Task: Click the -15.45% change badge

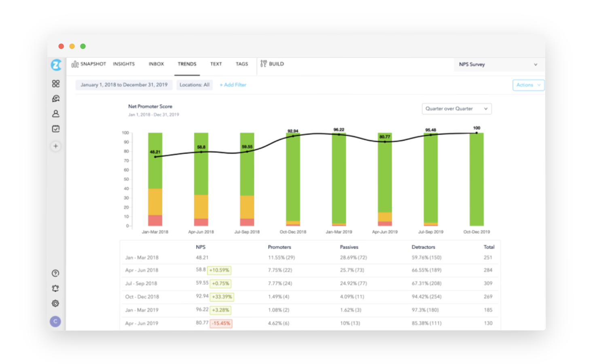Action: click(x=221, y=324)
